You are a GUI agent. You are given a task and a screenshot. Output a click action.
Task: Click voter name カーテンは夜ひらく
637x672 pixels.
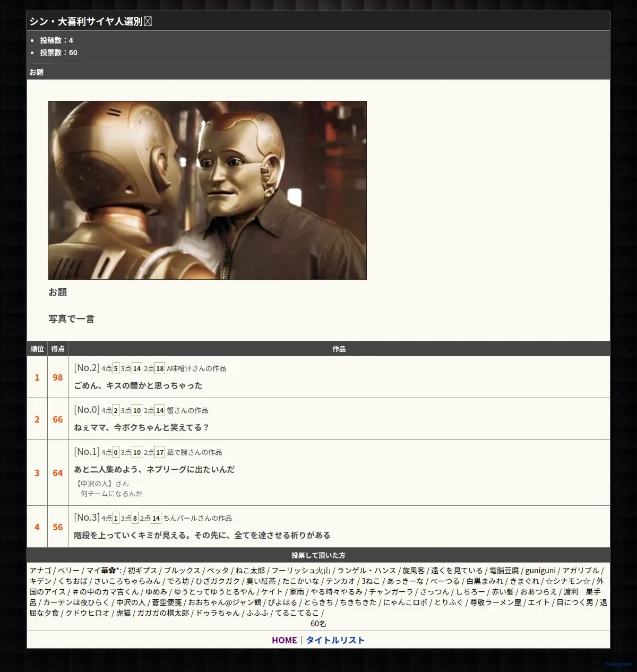[76, 602]
